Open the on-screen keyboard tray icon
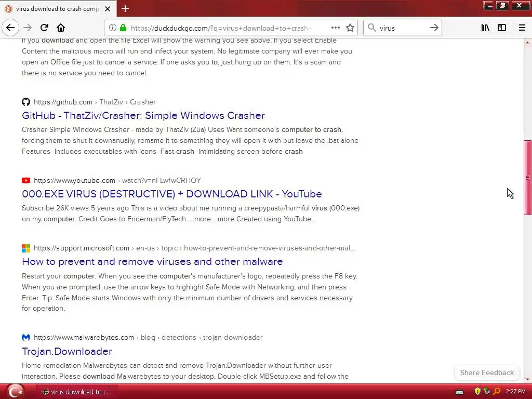This screenshot has width=532, height=399. (x=459, y=392)
